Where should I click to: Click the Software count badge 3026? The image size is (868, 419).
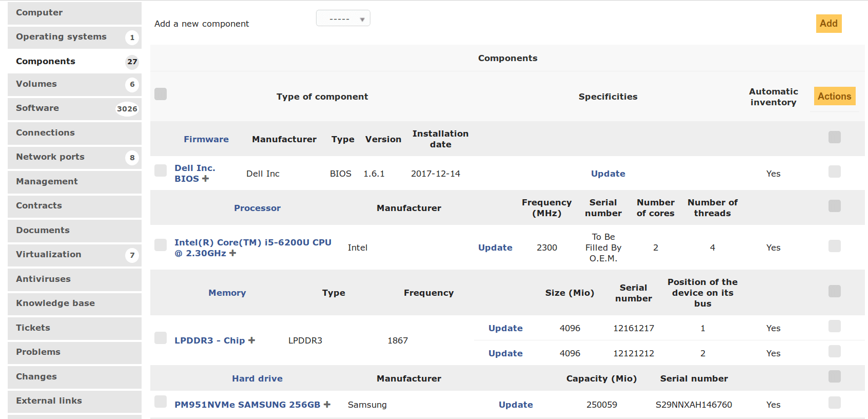[127, 108]
